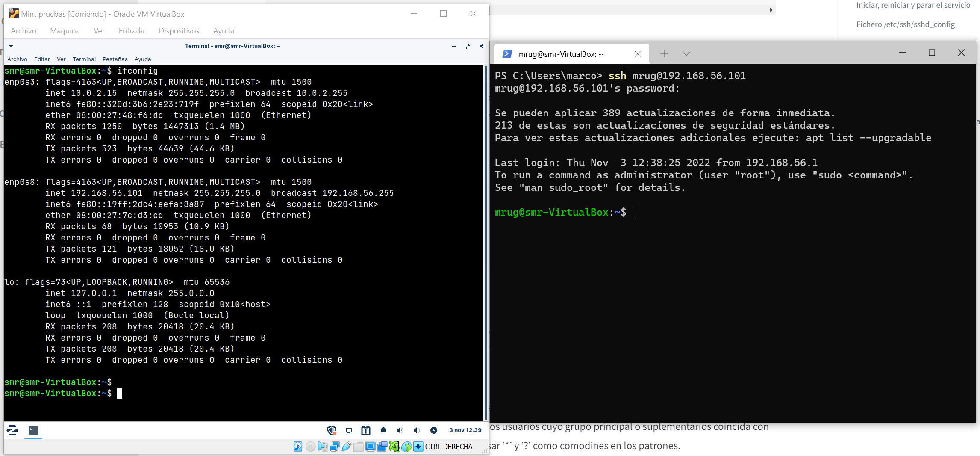The width and height of the screenshot is (980, 456).
Task: Click the notification bell in the guest panel
Action: click(x=383, y=430)
